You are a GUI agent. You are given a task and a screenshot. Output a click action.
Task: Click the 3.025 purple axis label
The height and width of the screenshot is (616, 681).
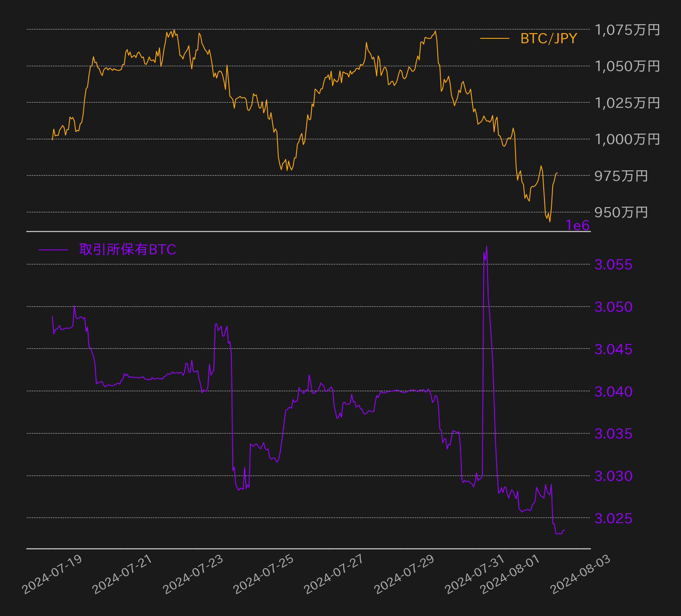coord(614,518)
